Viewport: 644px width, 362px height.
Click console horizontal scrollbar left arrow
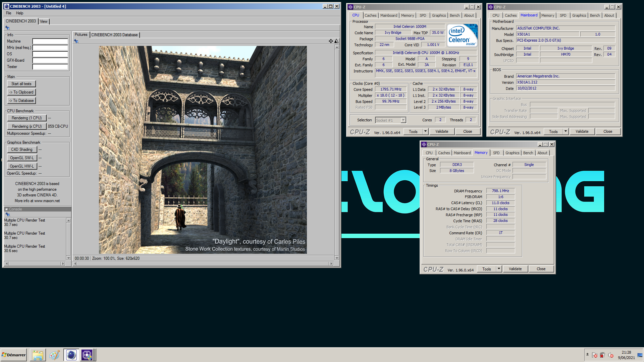(x=6, y=264)
